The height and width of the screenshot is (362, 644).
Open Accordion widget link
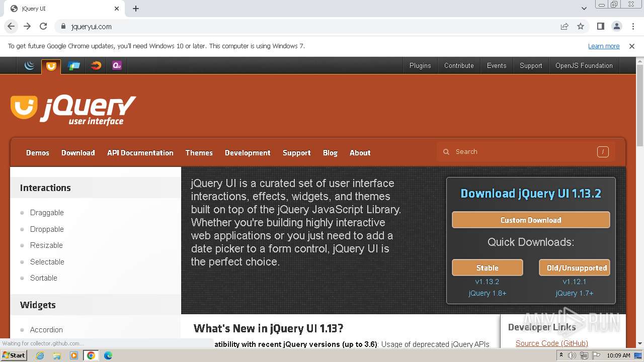pyautogui.click(x=46, y=330)
